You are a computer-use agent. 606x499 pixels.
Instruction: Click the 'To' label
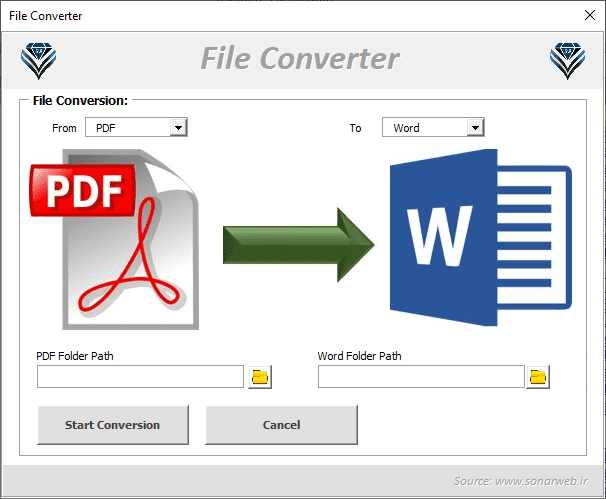[x=355, y=128]
